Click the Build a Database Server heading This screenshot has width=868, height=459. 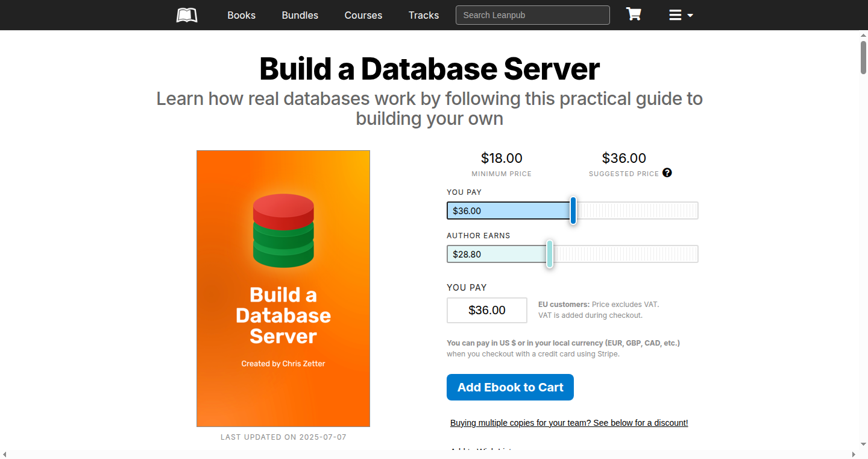pyautogui.click(x=430, y=69)
